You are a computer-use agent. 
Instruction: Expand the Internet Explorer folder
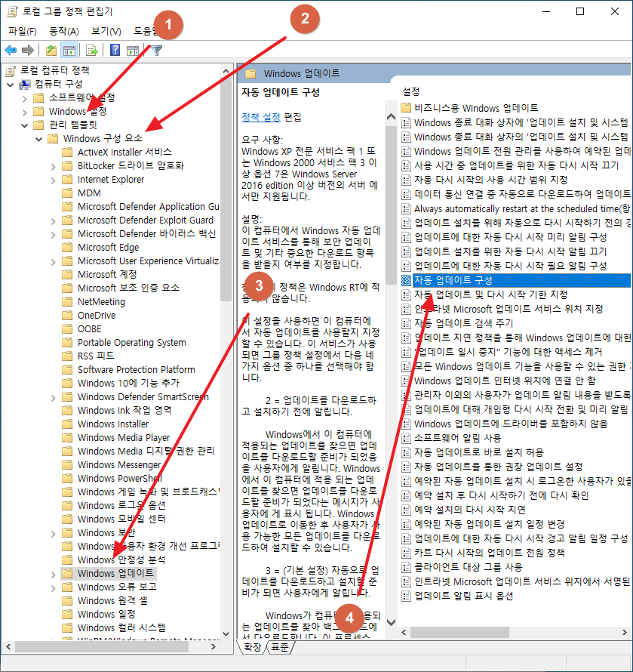tap(53, 180)
